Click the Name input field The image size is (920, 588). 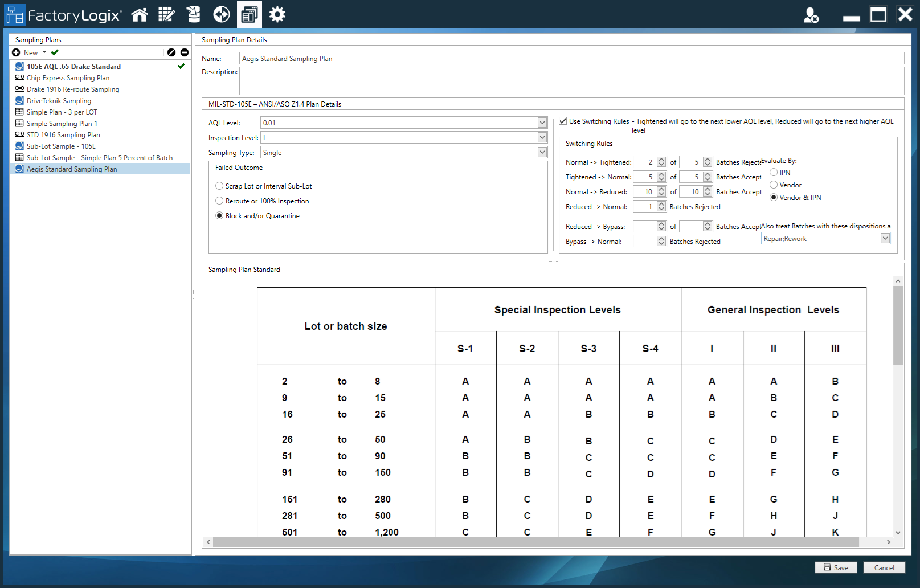[x=571, y=58]
